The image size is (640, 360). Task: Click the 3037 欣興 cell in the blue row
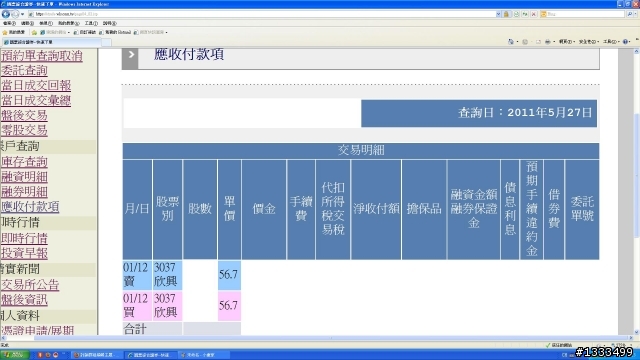click(167, 275)
